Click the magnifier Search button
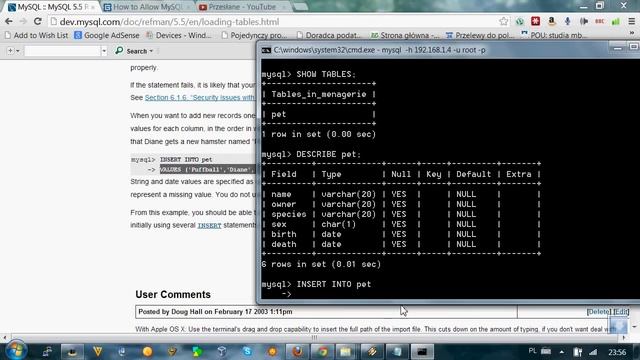 click(131, 51)
